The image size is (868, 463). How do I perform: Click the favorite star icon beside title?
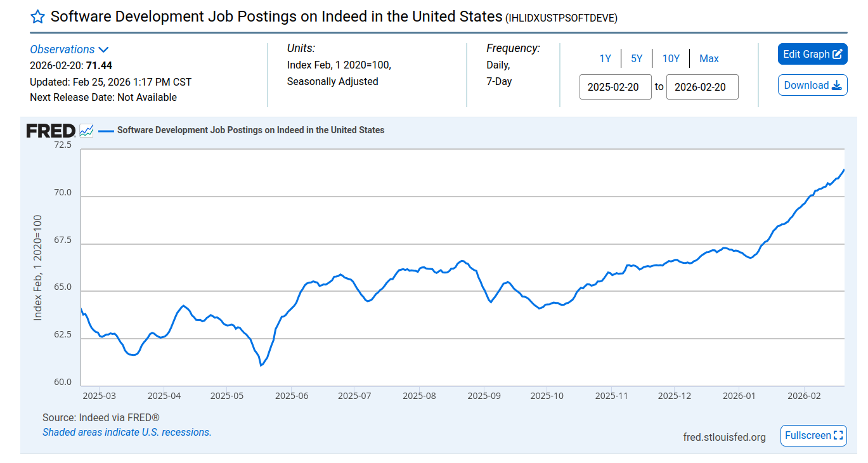37,16
